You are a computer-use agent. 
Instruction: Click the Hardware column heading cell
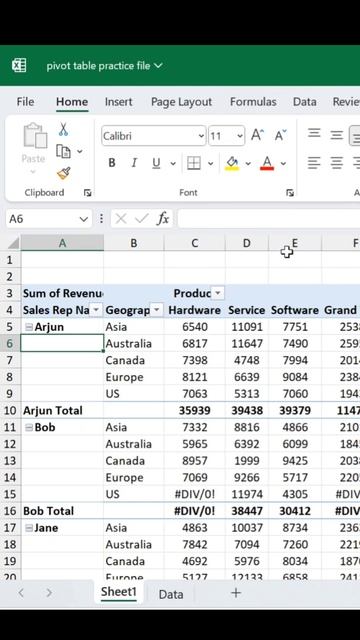(x=195, y=310)
